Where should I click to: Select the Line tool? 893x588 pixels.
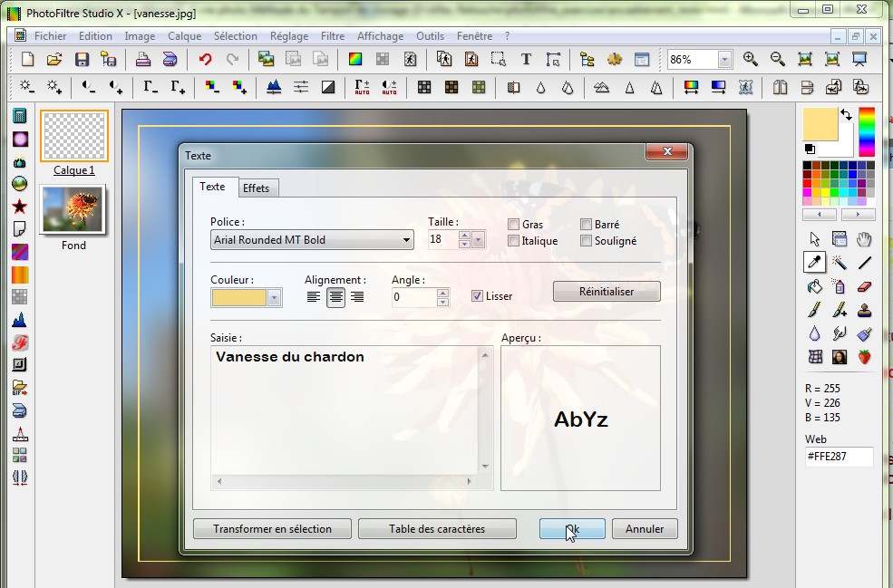[x=865, y=262]
